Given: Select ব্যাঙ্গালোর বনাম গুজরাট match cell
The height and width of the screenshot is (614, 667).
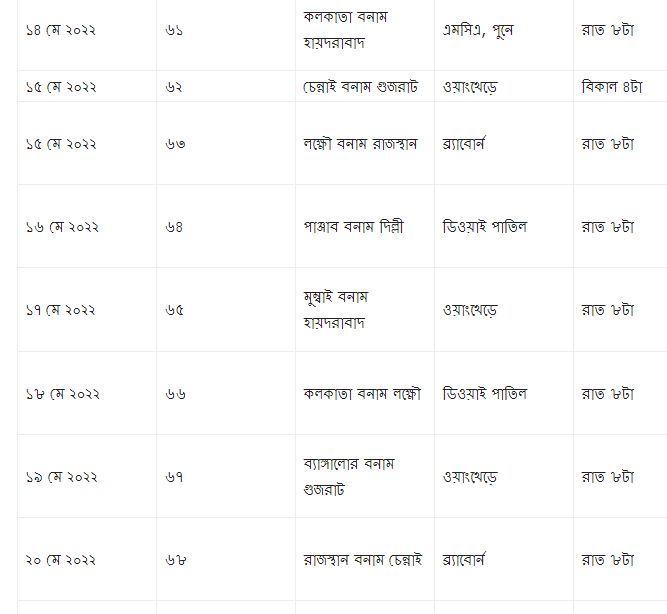Looking at the screenshot, I should (x=349, y=477).
